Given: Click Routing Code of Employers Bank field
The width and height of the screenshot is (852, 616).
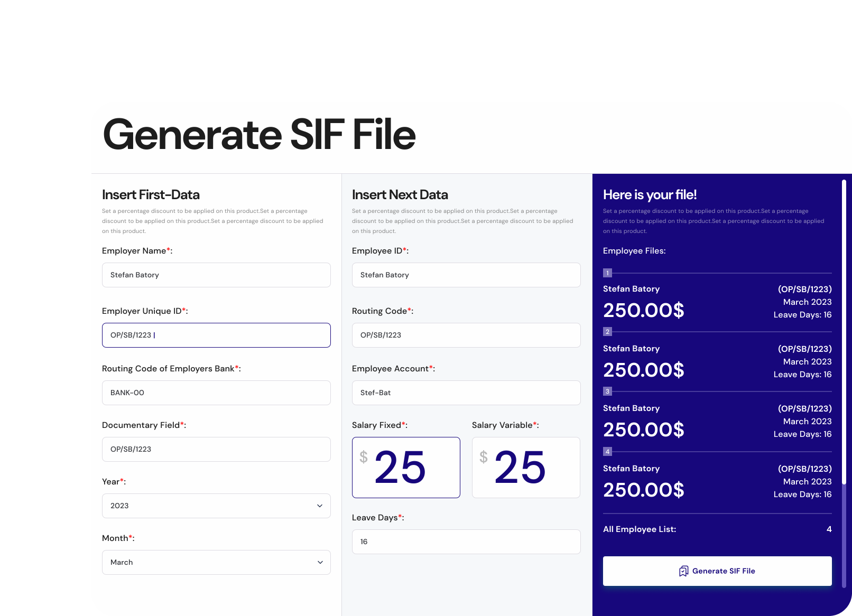Looking at the screenshot, I should click(216, 393).
